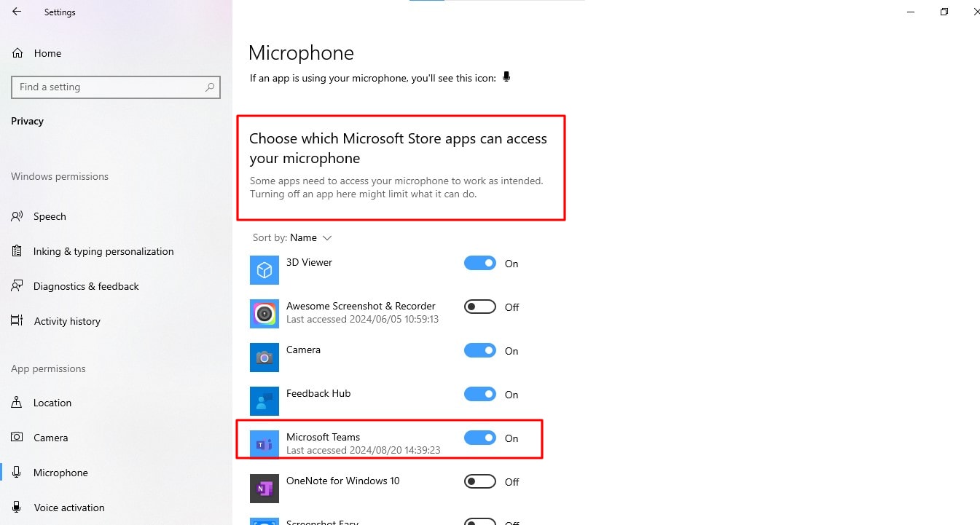Viewport: 980px width, 525px height.
Task: Click the Find a setting search box
Action: coord(116,87)
